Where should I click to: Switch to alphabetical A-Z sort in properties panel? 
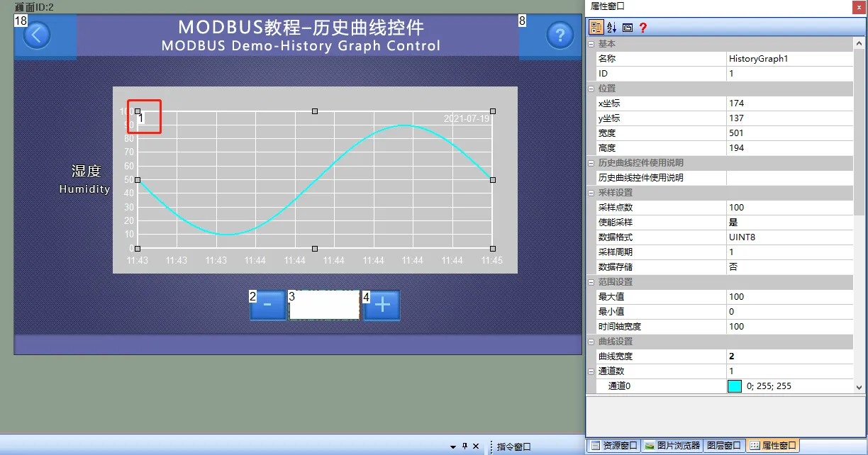pyautogui.click(x=611, y=27)
